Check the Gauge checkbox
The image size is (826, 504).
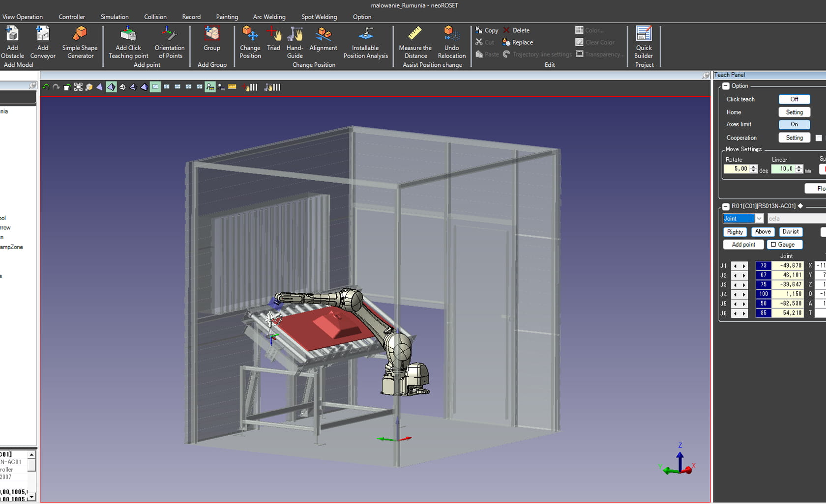[773, 245]
